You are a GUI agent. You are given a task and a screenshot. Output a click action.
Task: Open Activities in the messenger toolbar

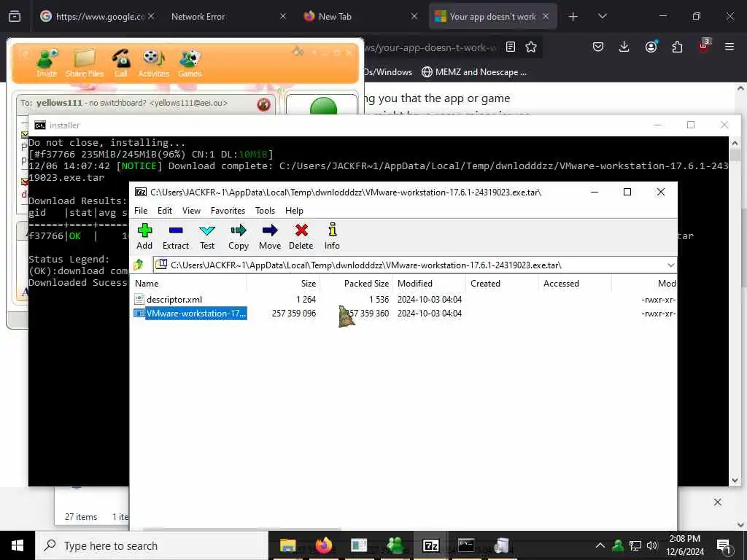tap(153, 63)
